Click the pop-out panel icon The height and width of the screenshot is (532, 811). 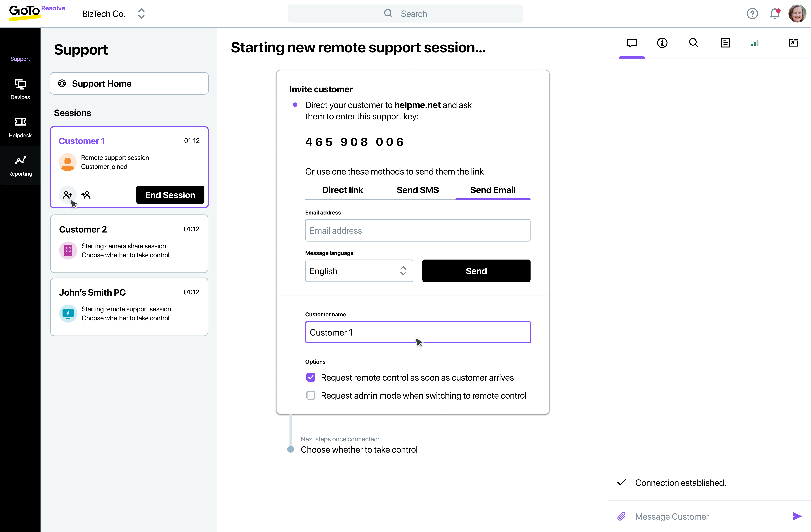pyautogui.click(x=793, y=43)
